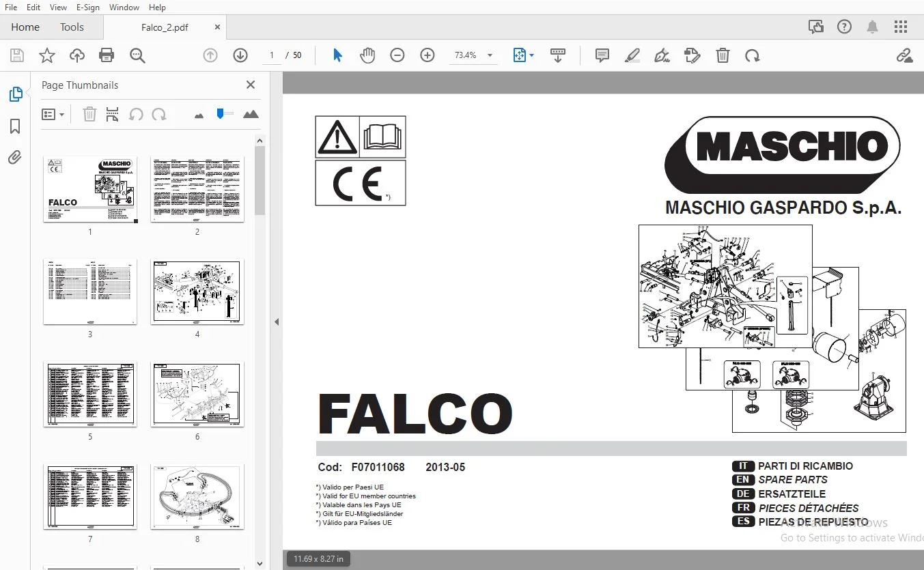
Task: Open the Page Thumbnails sidebar icon
Action: point(15,94)
